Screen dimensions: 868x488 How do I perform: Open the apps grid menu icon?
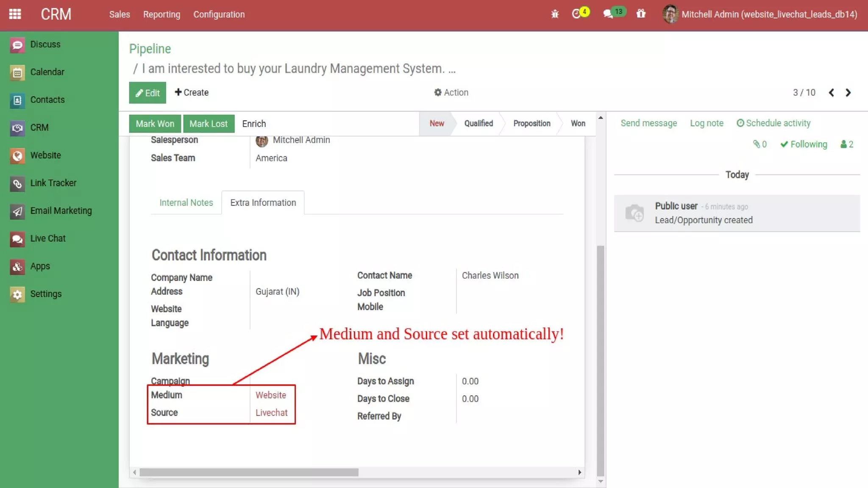pyautogui.click(x=15, y=14)
